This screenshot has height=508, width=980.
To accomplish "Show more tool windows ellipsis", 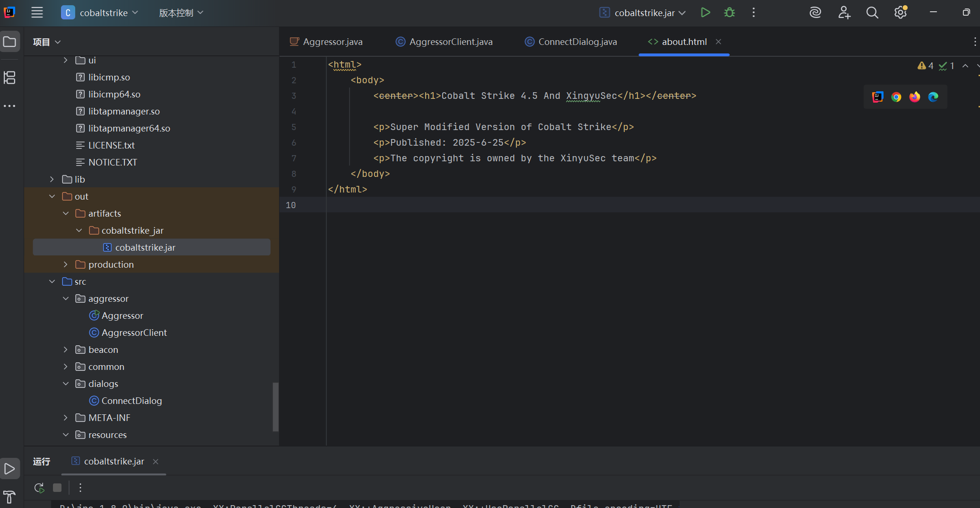I will (x=10, y=106).
